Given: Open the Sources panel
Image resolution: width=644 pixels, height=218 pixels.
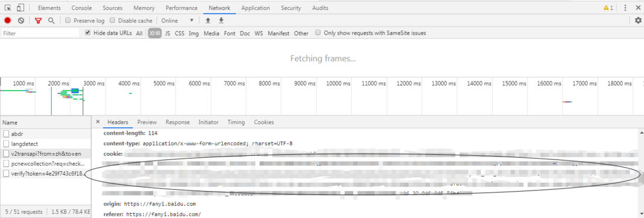Looking at the screenshot, I should coord(113,8).
